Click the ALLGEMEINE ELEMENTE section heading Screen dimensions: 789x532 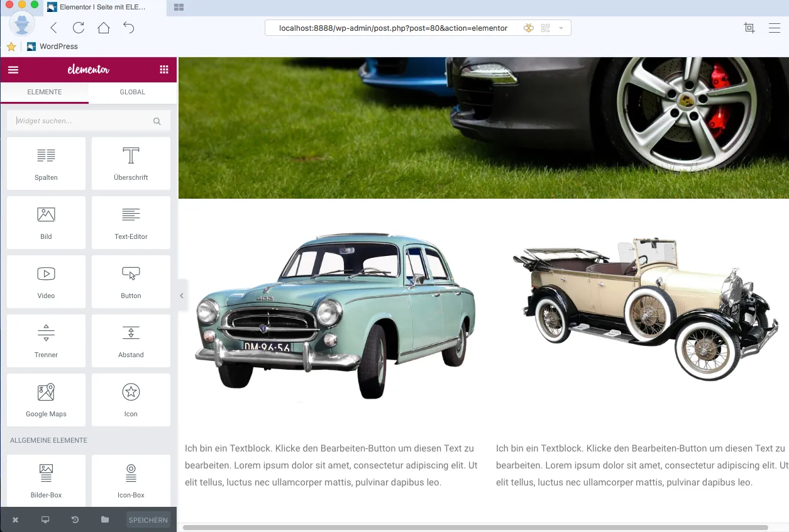tap(48, 440)
